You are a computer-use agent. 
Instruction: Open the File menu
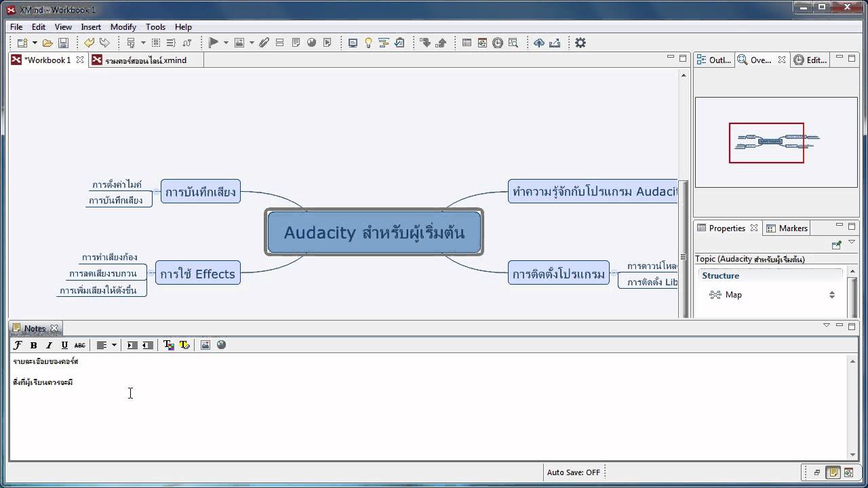pyautogui.click(x=16, y=27)
